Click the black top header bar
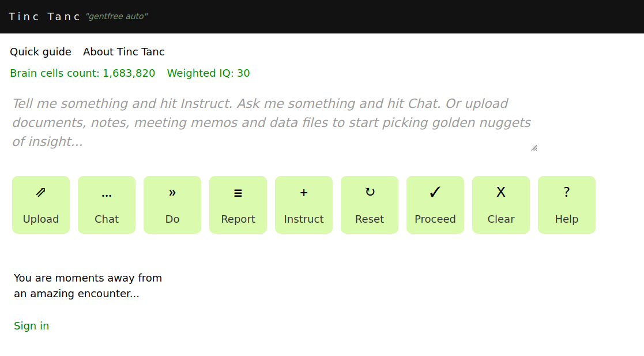Screen dimensions: 644x356 404,17
